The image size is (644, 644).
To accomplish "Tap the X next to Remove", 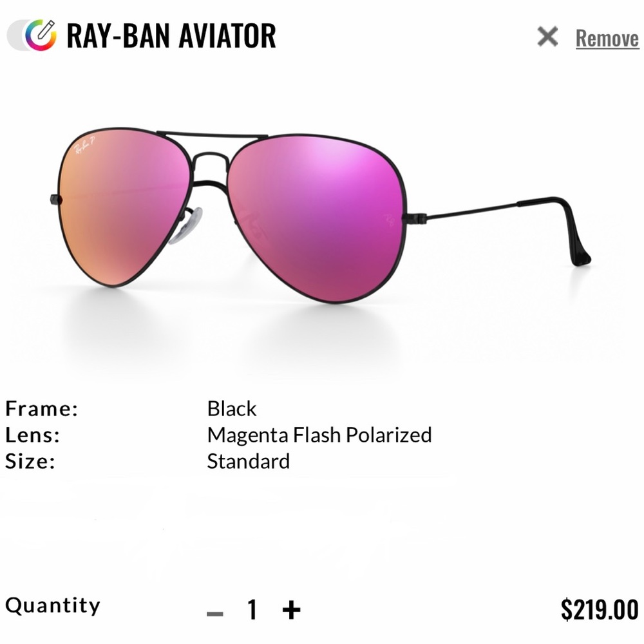I will (547, 37).
